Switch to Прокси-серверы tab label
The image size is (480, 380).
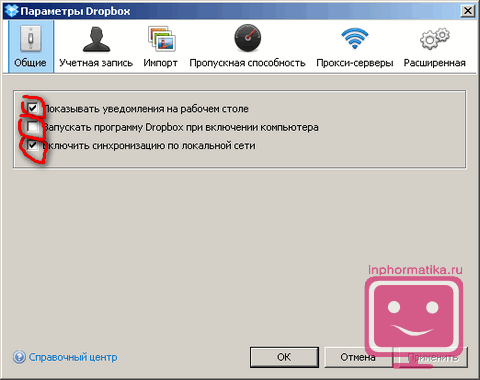[355, 63]
